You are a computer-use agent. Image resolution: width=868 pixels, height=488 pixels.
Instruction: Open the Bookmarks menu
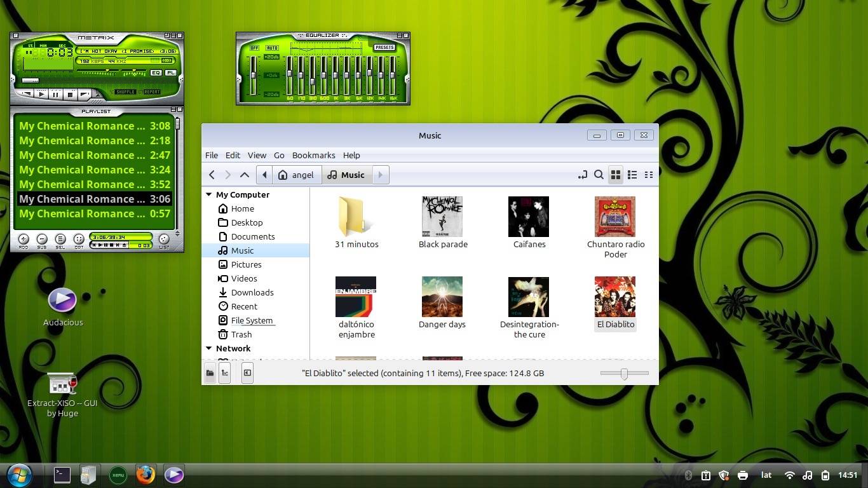pos(313,155)
